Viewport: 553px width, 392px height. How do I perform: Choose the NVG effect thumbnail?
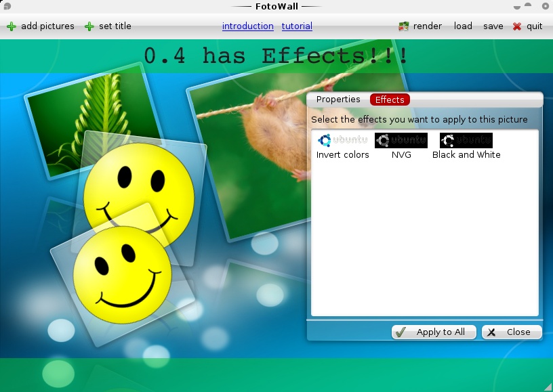[x=401, y=140]
